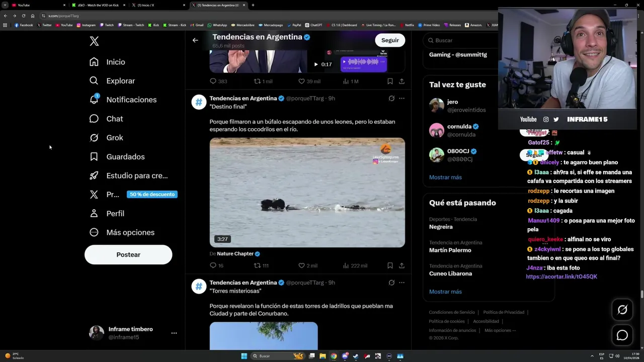Open the WhatsApp bookmark
The height and width of the screenshot is (362, 644).
217,25
